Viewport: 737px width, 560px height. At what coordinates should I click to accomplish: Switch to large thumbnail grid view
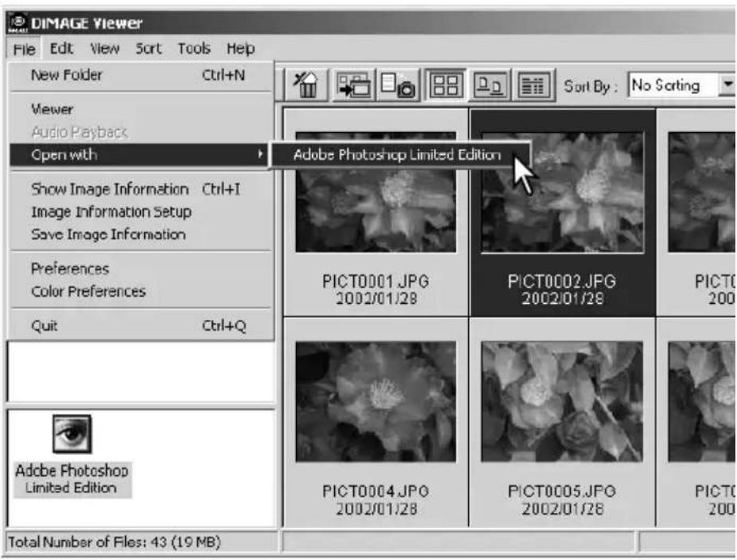(x=445, y=85)
